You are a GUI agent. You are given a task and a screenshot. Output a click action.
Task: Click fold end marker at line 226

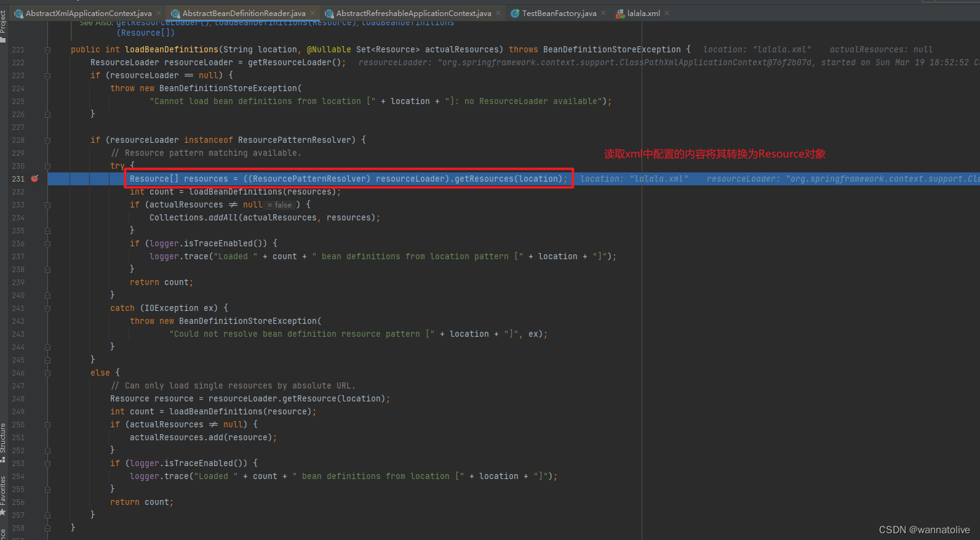click(x=47, y=115)
